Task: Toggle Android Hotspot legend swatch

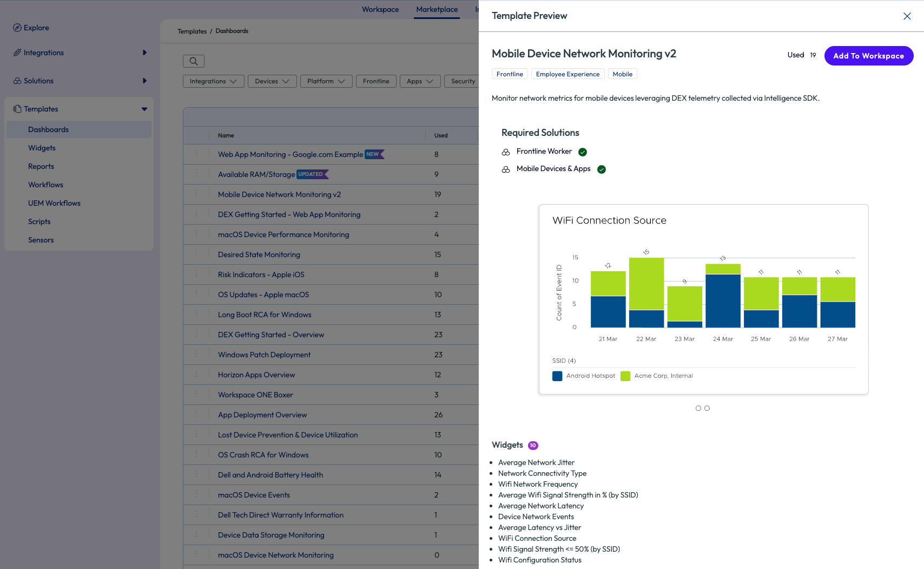Action: [x=557, y=376]
